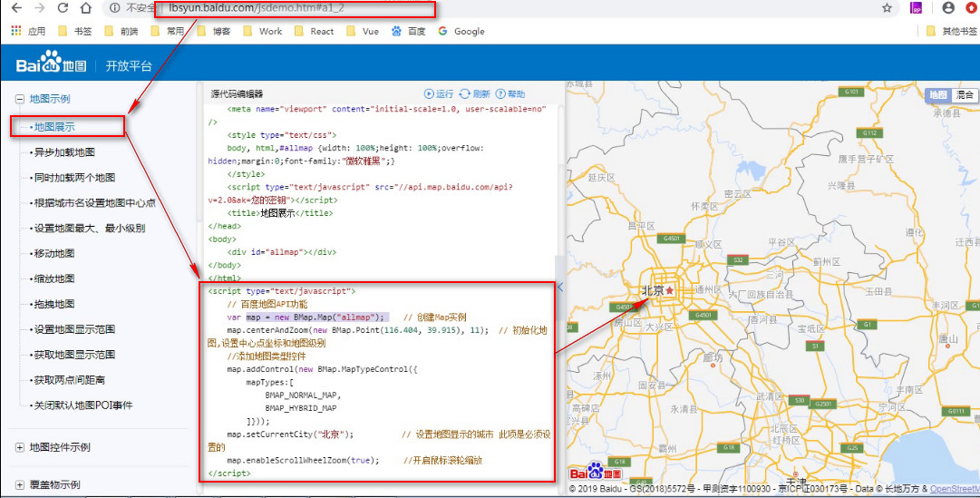Click the OpenStreetMap link on map
The height and width of the screenshot is (498, 980).
955,489
